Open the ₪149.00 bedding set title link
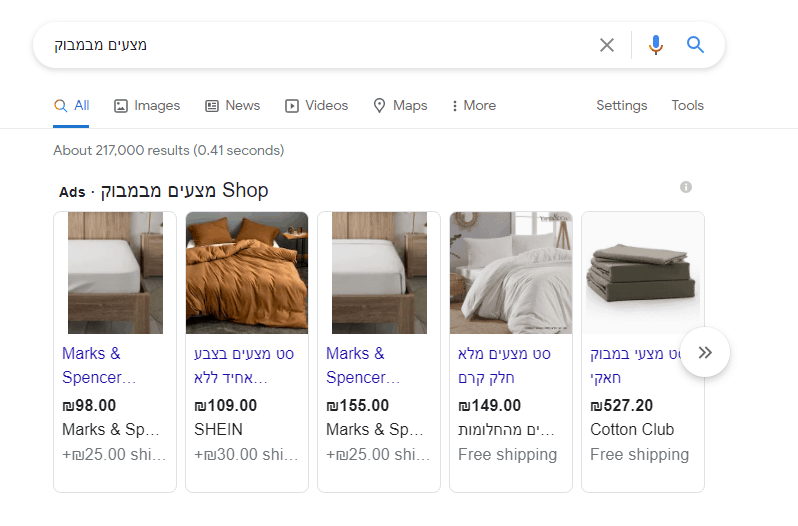The image size is (798, 526). pos(504,365)
